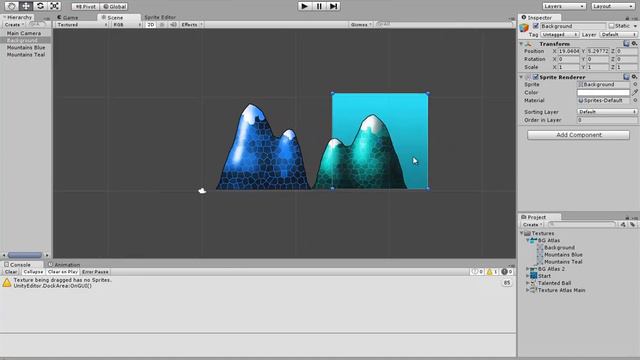640x360 pixels.
Task: Select the Rotate tool in the toolbar
Action: pyautogui.click(x=40, y=6)
